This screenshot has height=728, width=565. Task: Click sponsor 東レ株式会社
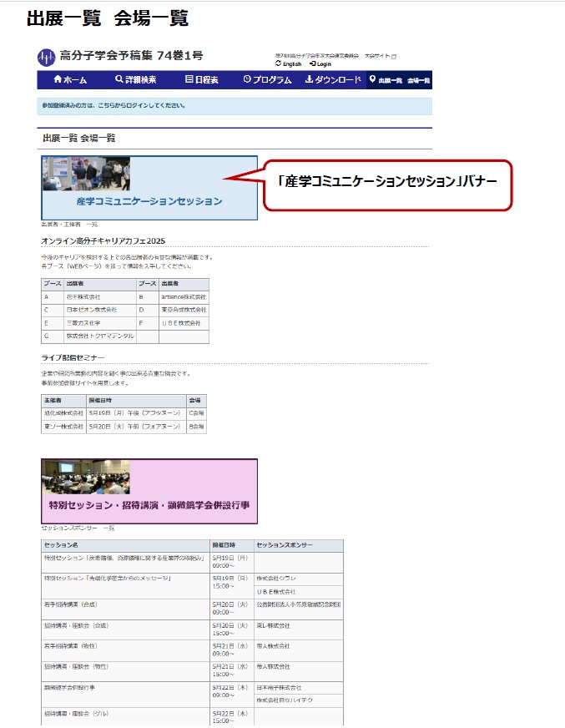coord(273,626)
